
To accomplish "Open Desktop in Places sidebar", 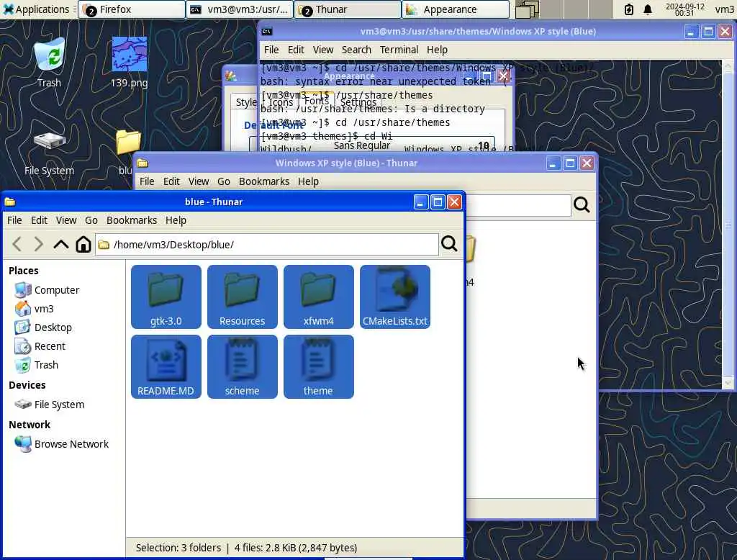I will click(x=42, y=328).
